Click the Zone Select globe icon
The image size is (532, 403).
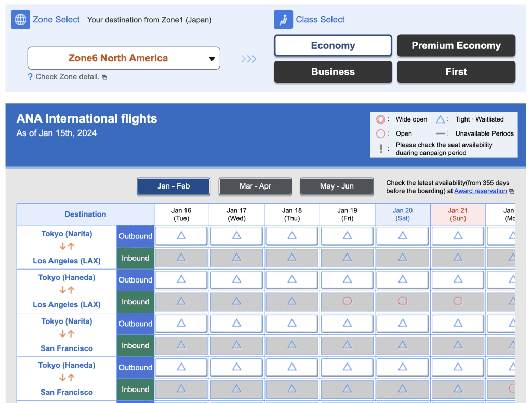20,19
